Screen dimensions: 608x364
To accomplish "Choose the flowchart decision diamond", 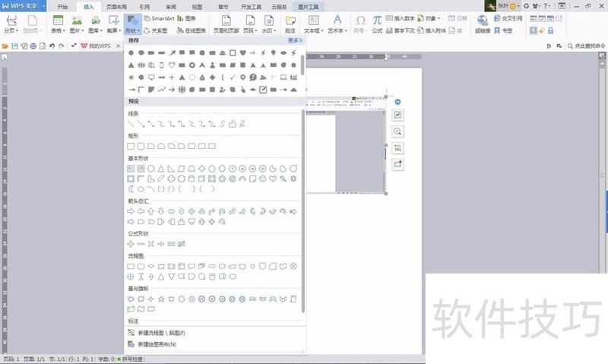I will (x=150, y=266).
